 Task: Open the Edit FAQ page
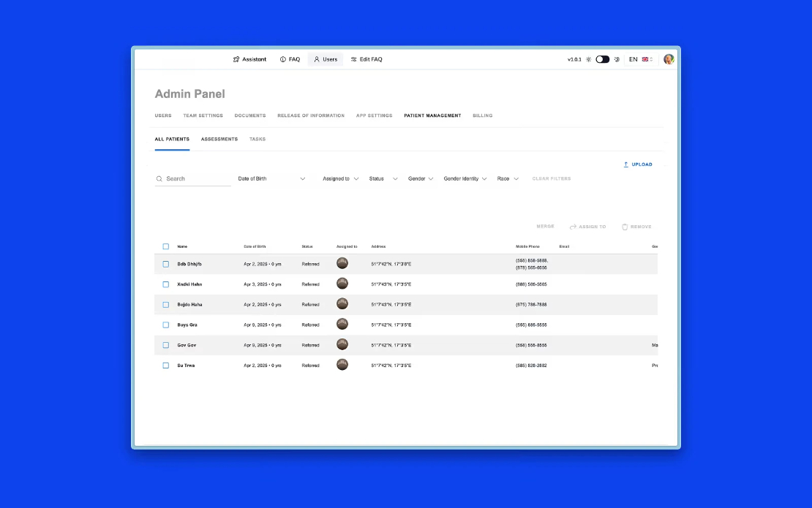[x=366, y=59]
